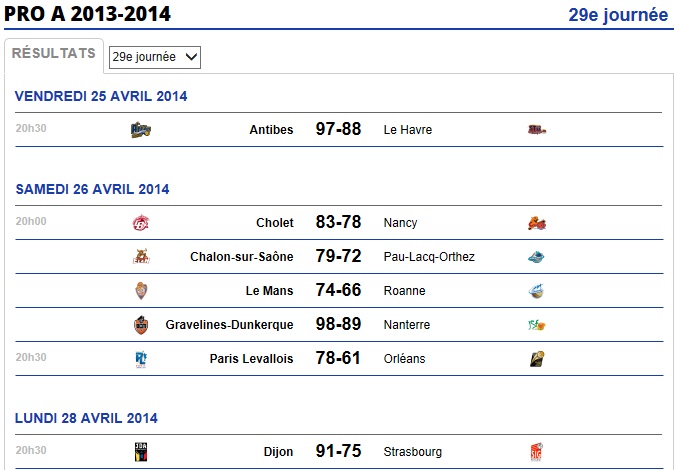Open the Nanterre team logo
This screenshot has width=674, height=470.
[x=536, y=325]
